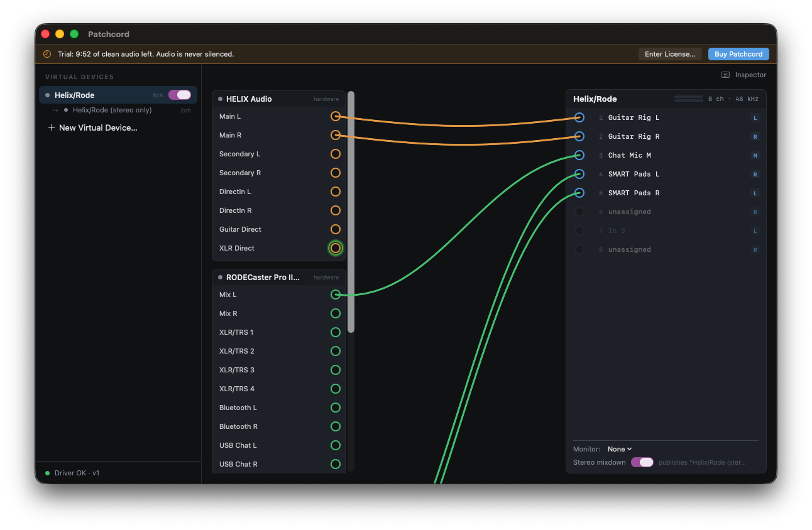Viewport: 812px width, 530px height.
Task: Click the trial clock icon in the banner
Action: (x=47, y=54)
